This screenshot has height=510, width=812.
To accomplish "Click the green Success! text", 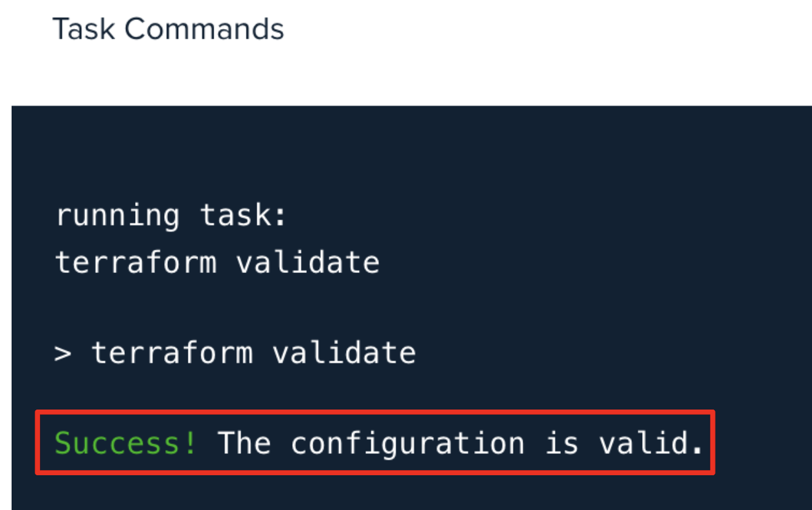I will pyautogui.click(x=126, y=443).
